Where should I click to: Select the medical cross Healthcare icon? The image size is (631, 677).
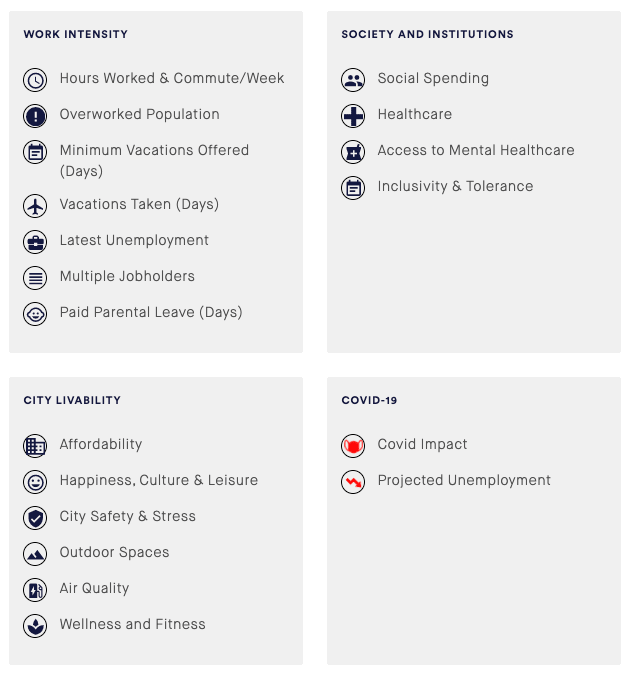[x=353, y=116]
